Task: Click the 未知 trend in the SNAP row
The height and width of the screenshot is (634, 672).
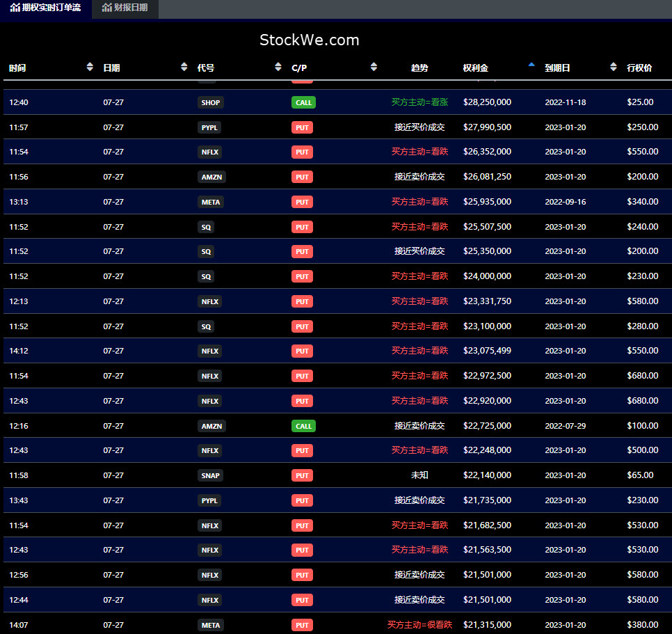Action: 419,475
